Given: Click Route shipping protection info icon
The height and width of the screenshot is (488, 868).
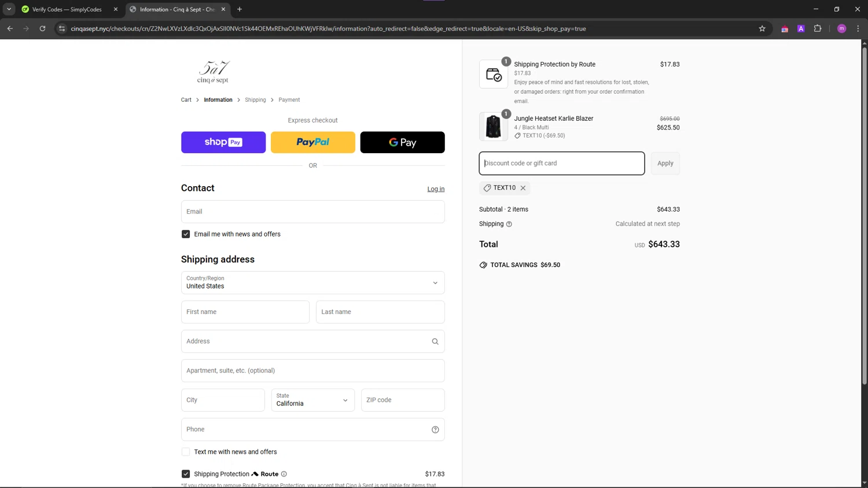Looking at the screenshot, I should tap(284, 474).
